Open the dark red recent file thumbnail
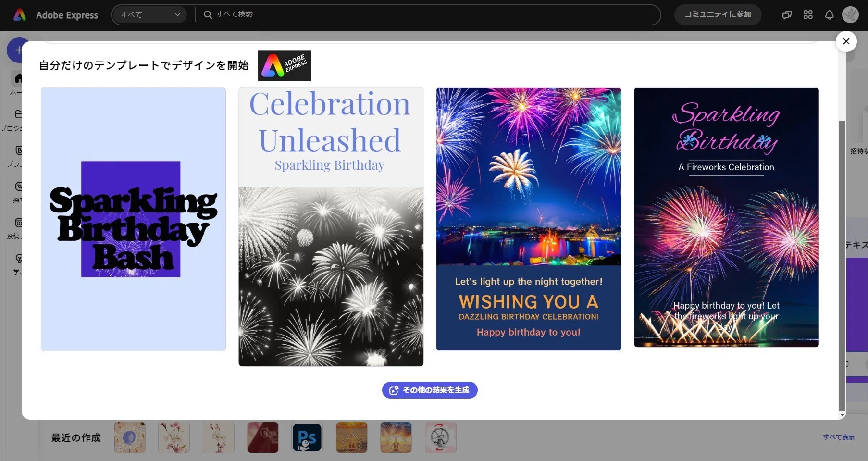Image resolution: width=868 pixels, height=461 pixels. tap(263, 437)
